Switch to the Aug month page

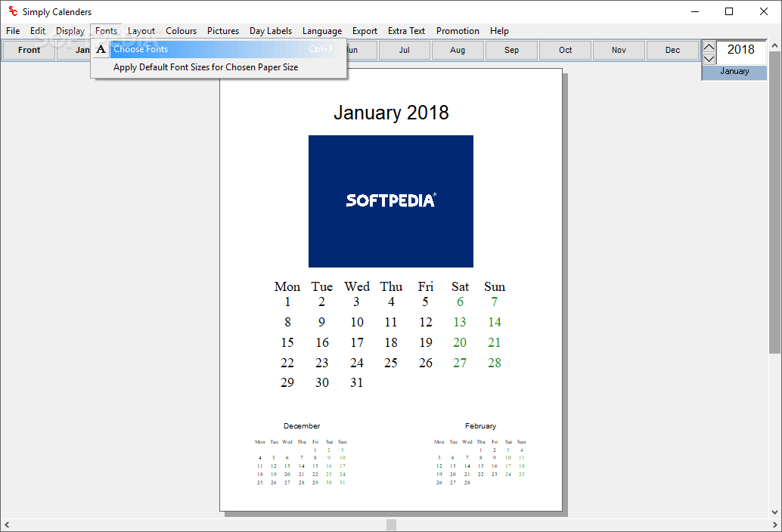[458, 50]
